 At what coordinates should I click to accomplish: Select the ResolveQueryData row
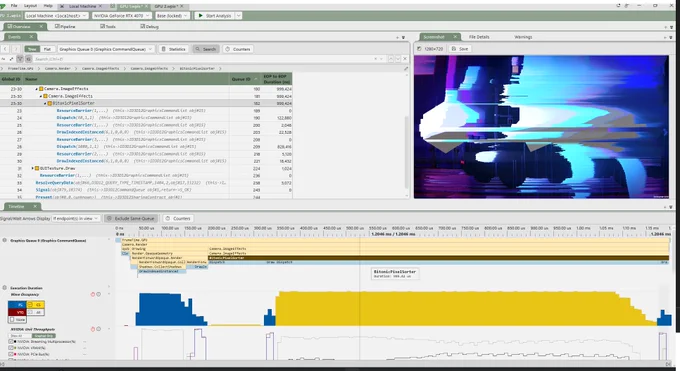(x=146, y=183)
